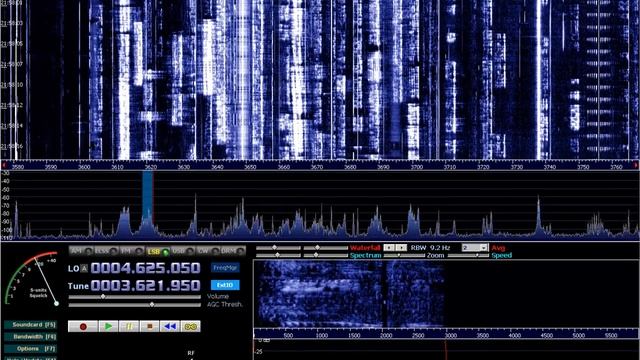Image resolution: width=640 pixels, height=360 pixels.
Task: Click the S-units Squelch meter label
Action: click(38, 293)
